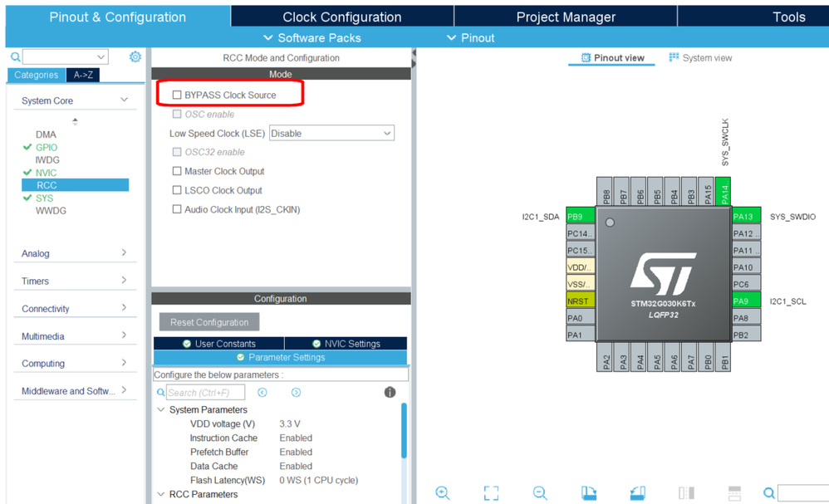Click the rotate clockwise icon under the pinout
The image size is (829, 504).
tap(588, 493)
